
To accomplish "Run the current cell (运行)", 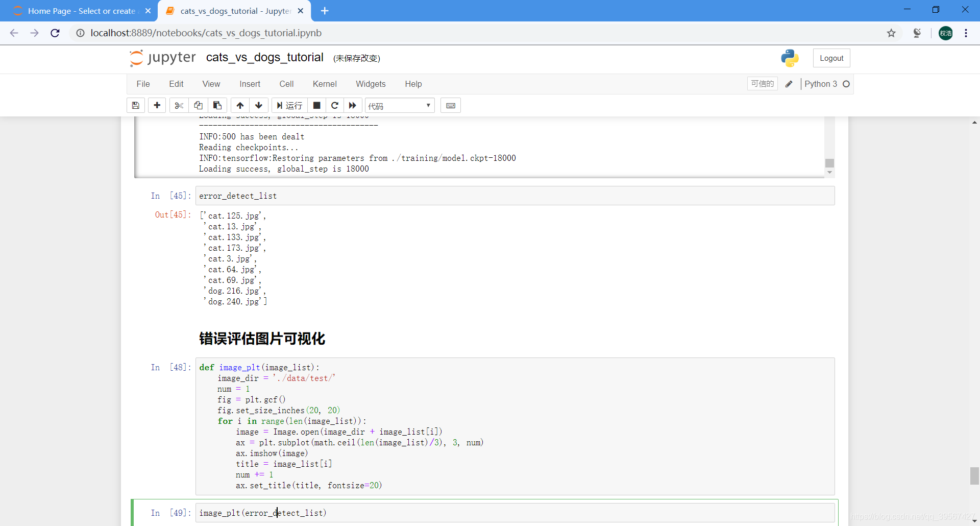I will pyautogui.click(x=289, y=105).
